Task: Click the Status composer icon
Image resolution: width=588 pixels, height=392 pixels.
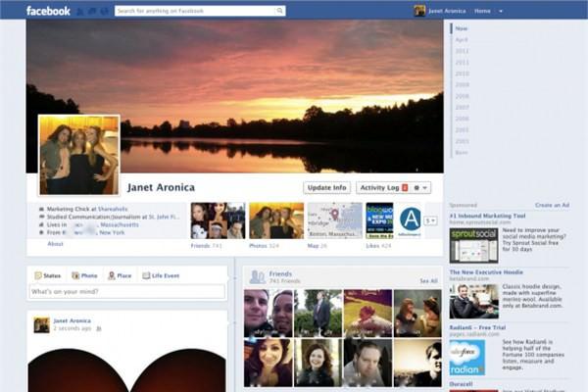Action: [x=38, y=275]
